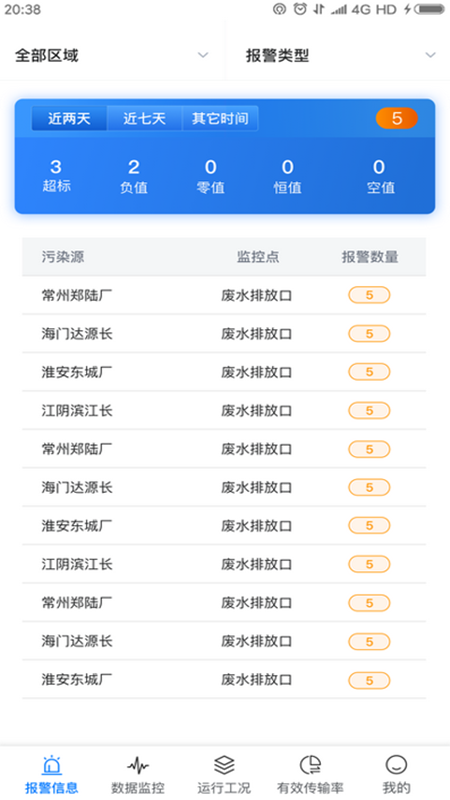Open 运行工况 layers icon
Screen dimensions: 450x800
coord(224,765)
